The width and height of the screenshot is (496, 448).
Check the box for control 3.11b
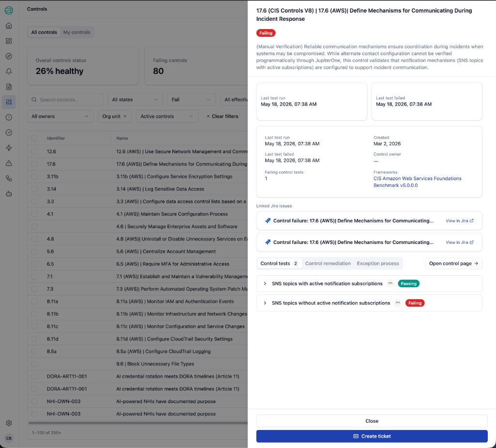(x=34, y=177)
